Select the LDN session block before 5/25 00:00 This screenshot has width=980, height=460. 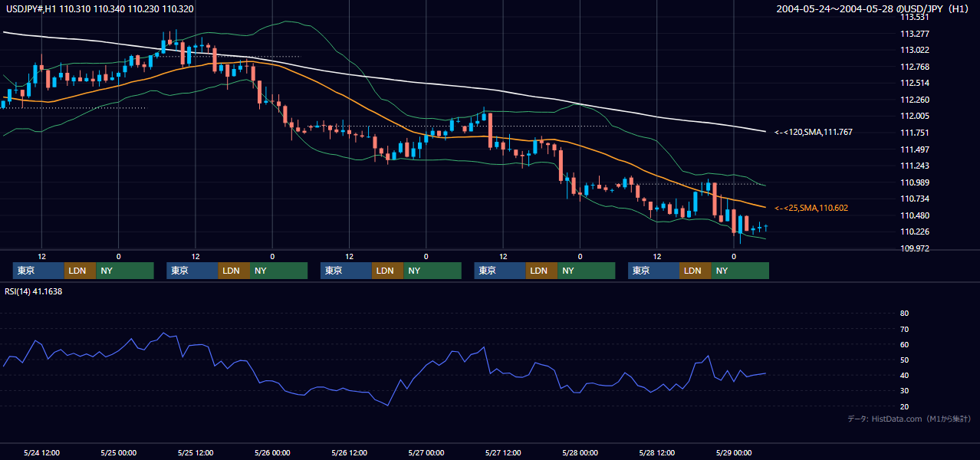(81, 271)
